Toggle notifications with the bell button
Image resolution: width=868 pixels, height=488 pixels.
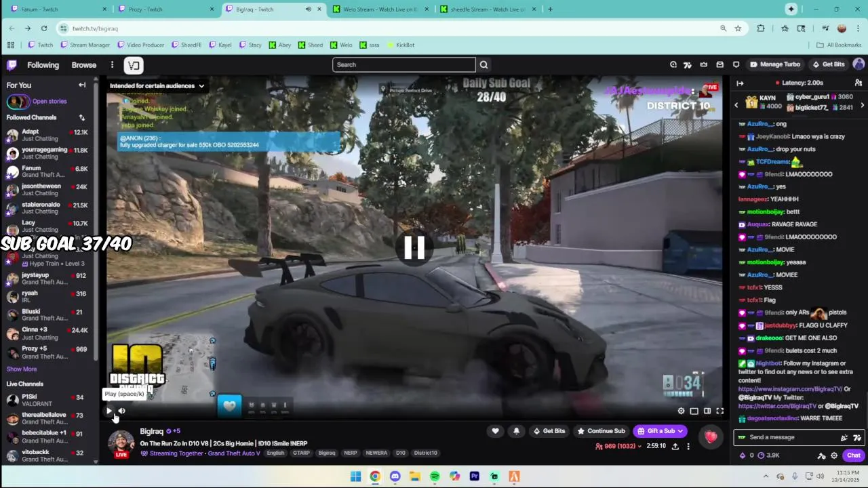click(516, 431)
